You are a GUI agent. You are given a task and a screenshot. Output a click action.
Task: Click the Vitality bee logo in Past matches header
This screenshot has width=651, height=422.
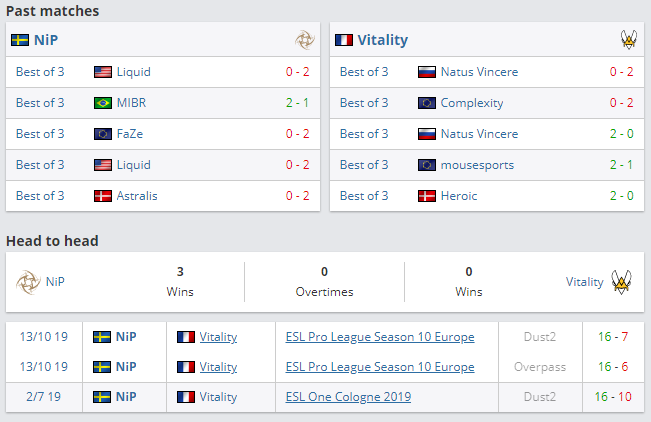tap(628, 40)
